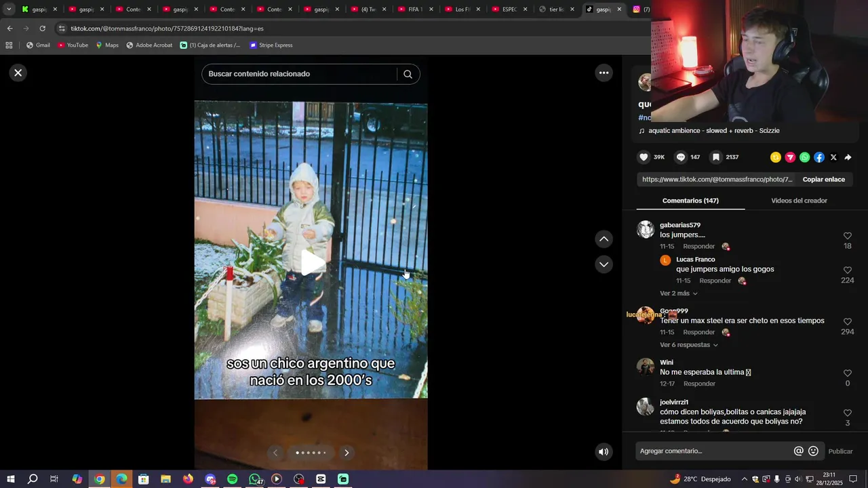Show hidden tray icons with the chevron

744,479
